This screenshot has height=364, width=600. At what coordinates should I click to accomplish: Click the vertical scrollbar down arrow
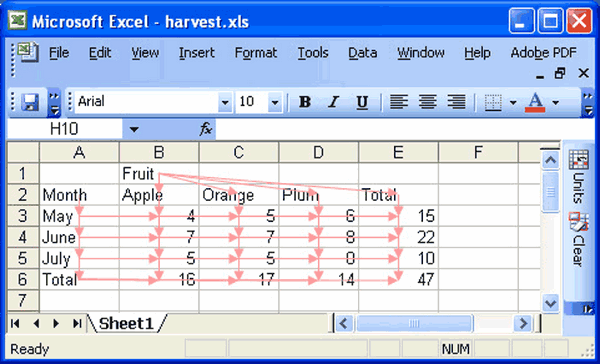(x=550, y=304)
